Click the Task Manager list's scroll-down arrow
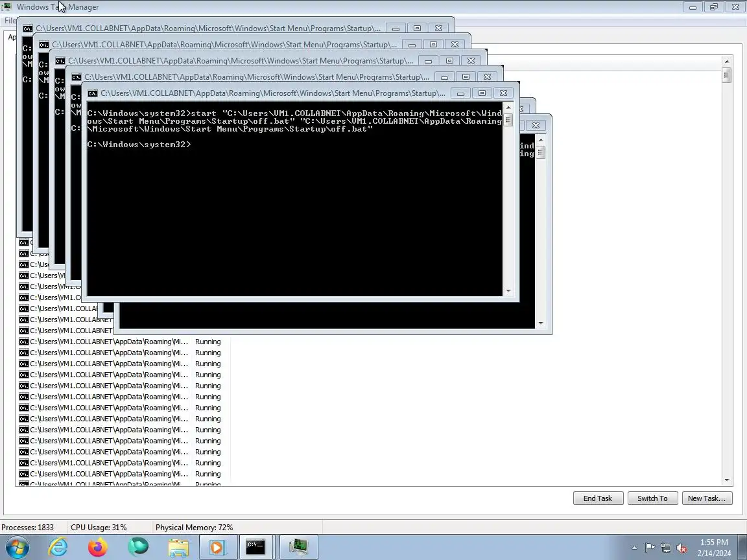 [x=726, y=480]
